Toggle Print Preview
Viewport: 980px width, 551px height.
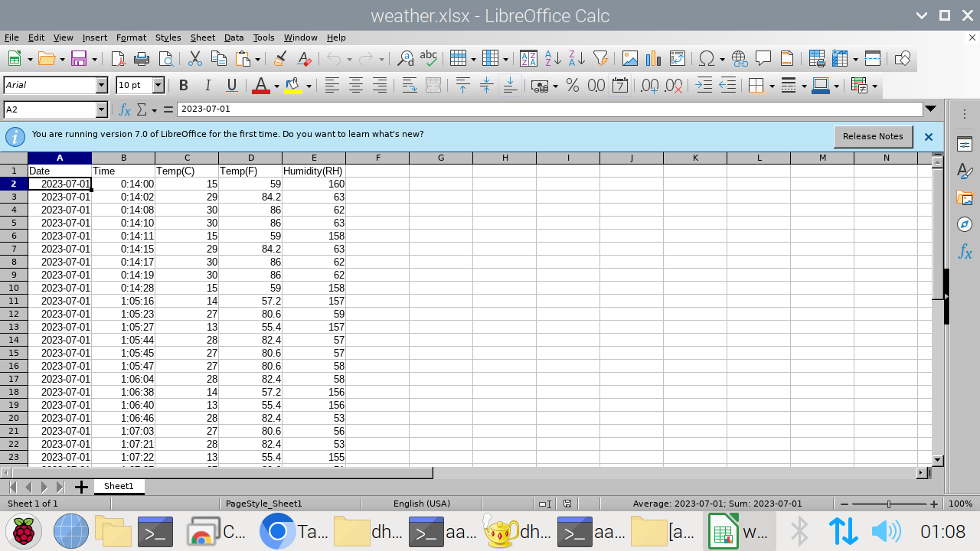click(165, 59)
